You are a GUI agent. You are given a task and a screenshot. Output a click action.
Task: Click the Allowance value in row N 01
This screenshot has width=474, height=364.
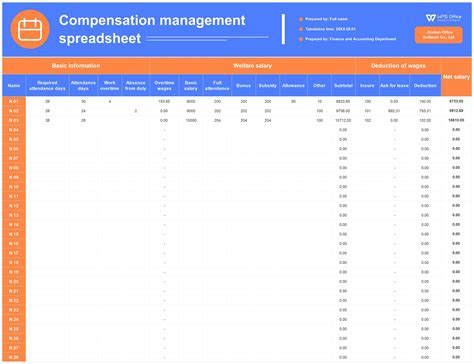(293, 101)
